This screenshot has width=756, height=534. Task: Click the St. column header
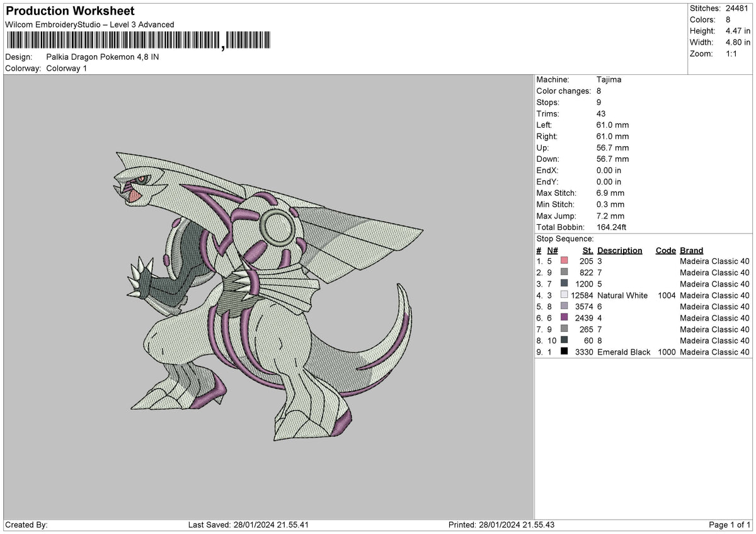pos(588,251)
